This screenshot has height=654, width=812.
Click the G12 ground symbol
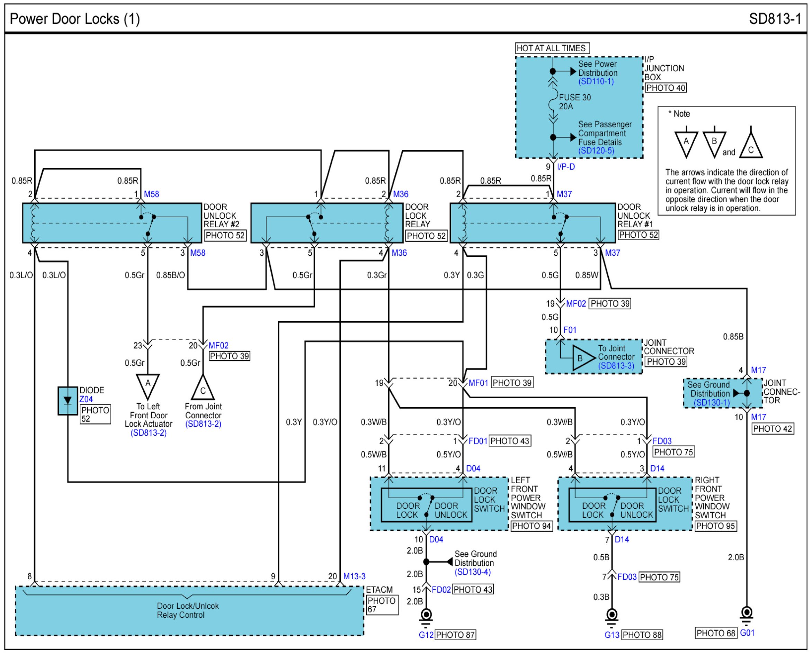[x=426, y=615]
